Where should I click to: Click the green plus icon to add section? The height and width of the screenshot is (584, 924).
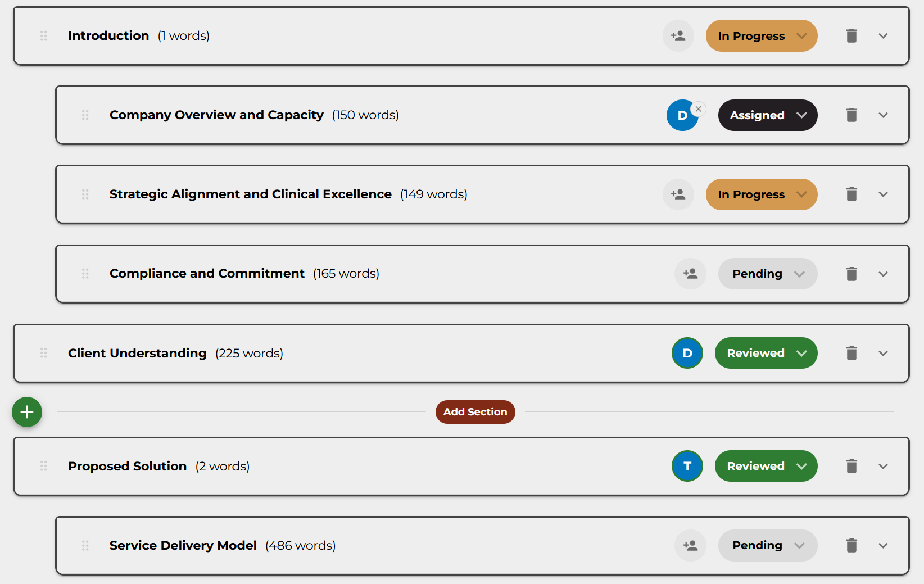coord(26,411)
